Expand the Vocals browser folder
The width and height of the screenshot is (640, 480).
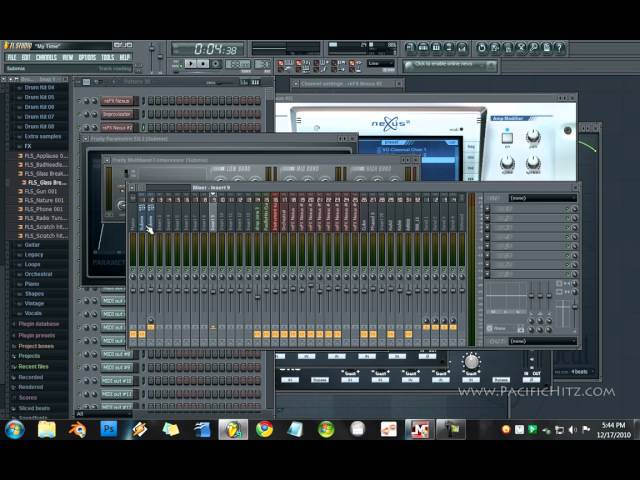pyautogui.click(x=33, y=313)
